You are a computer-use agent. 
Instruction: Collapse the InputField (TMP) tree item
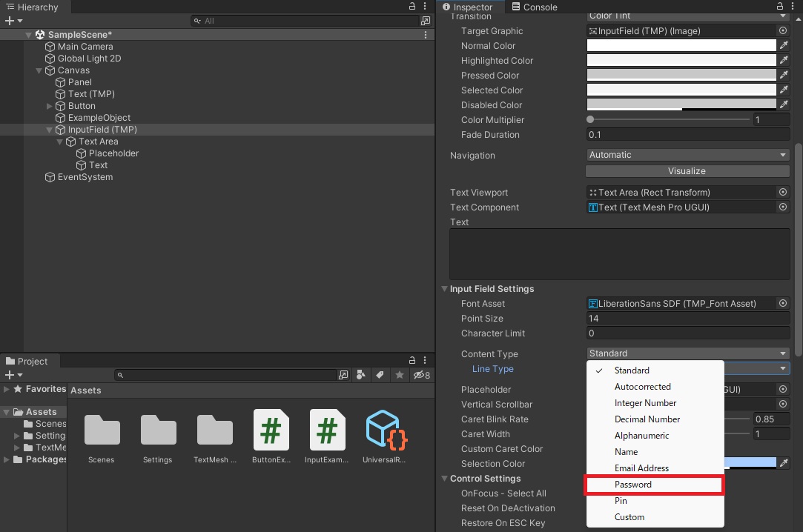click(x=49, y=130)
